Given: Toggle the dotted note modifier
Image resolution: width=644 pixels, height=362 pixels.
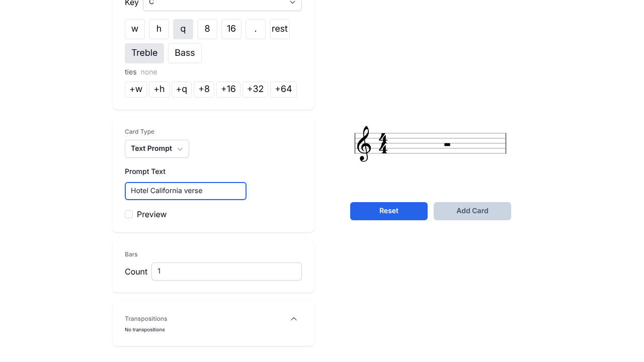Looking at the screenshot, I should pyautogui.click(x=256, y=29).
